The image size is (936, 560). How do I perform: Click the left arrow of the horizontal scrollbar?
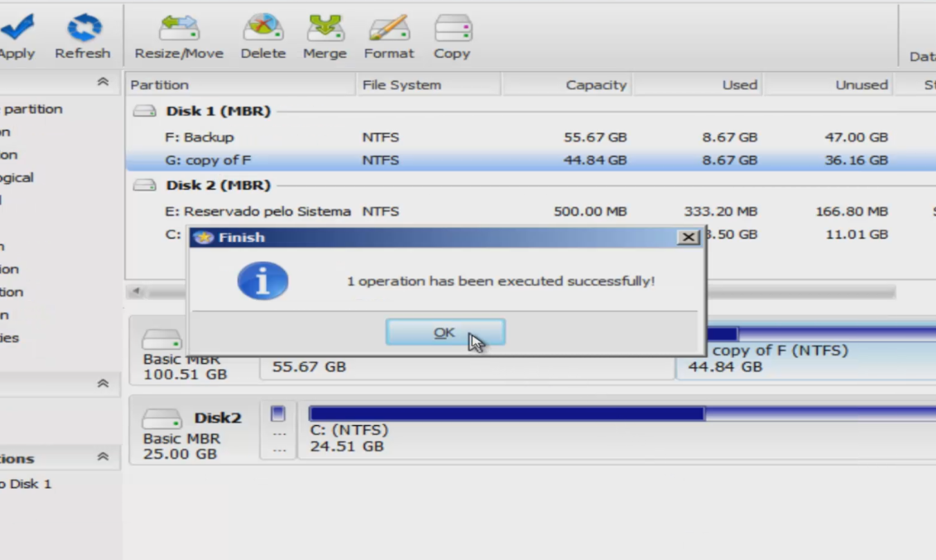136,292
